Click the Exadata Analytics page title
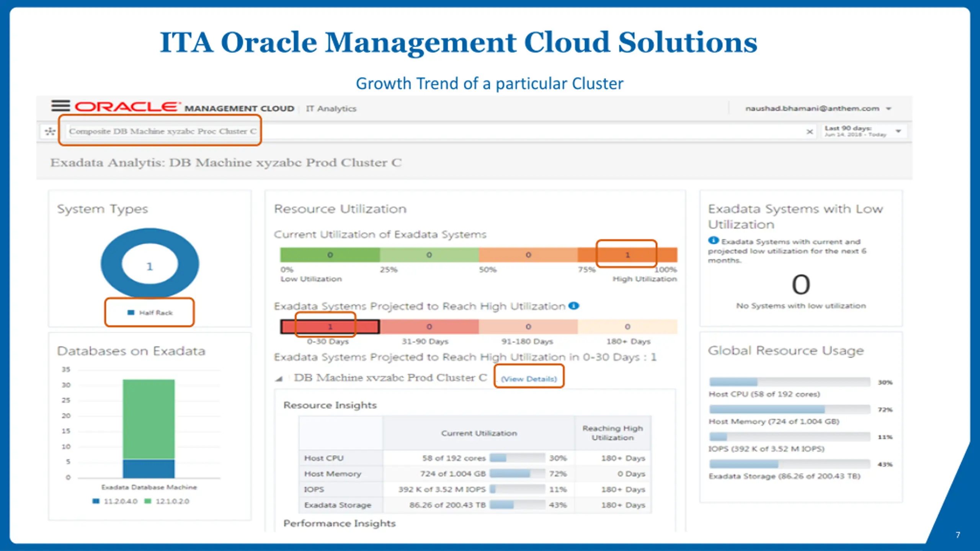The height and width of the screenshot is (551, 980). pyautogui.click(x=226, y=163)
